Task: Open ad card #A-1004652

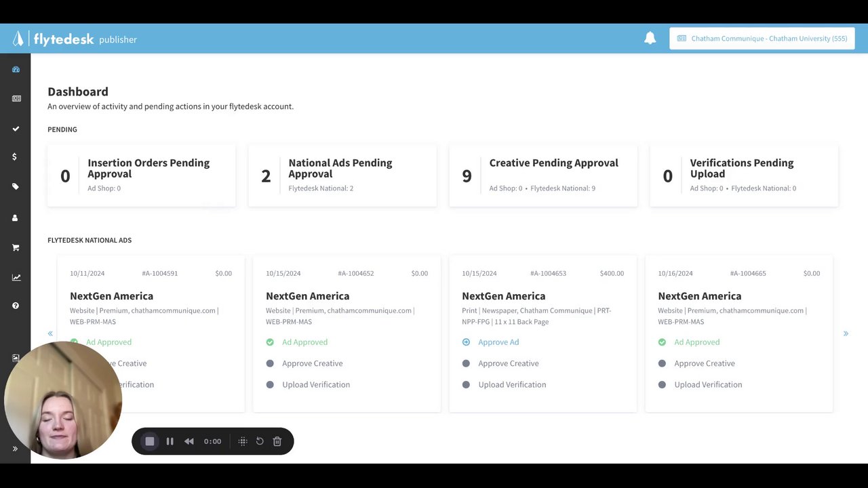Action: coord(347,333)
